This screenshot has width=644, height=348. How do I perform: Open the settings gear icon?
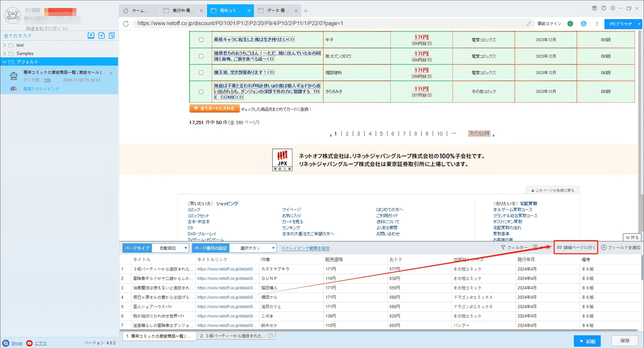pos(612,8)
